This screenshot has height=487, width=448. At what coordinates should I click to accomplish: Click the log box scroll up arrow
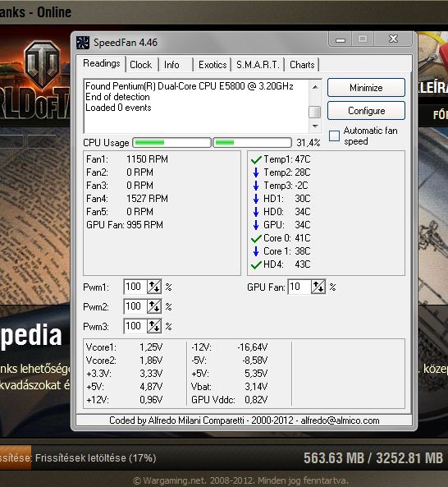[315, 87]
